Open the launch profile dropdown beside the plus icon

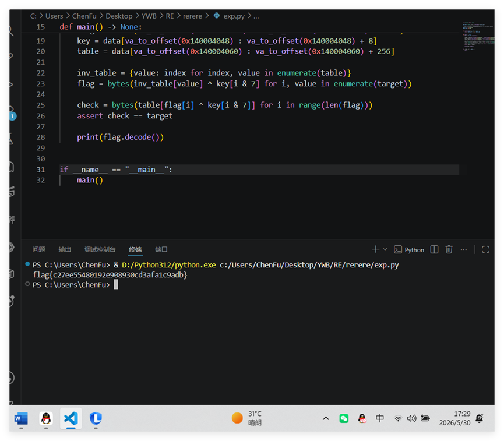(385, 249)
